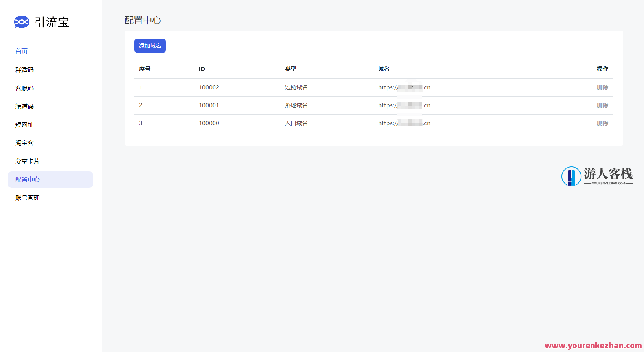The image size is (644, 352).
Task: Select the 分享卡片 menu item
Action: [x=28, y=161]
